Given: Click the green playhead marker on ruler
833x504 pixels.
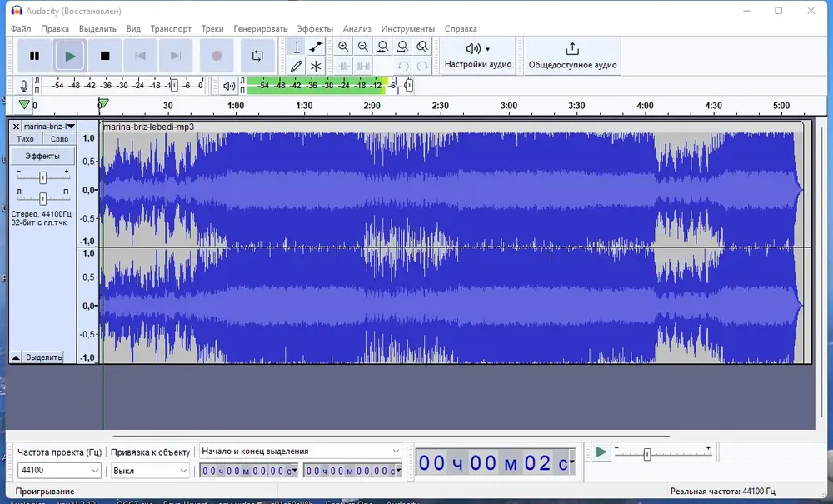Looking at the screenshot, I should coord(103,103).
